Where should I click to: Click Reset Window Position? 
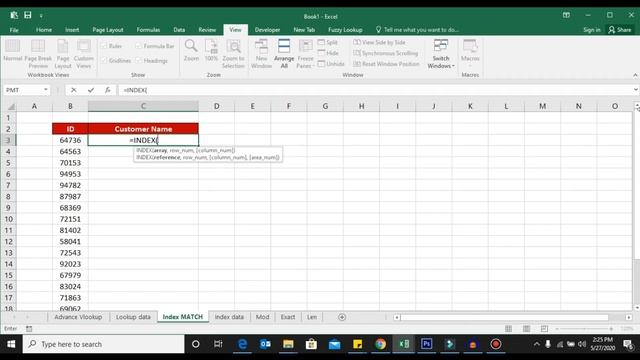coord(386,64)
